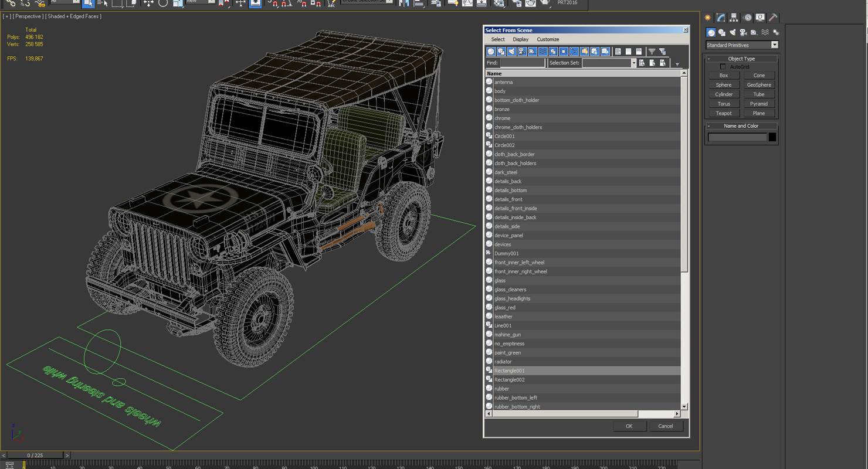
Task: Open the object color swatch in Name and Color
Action: (x=772, y=137)
